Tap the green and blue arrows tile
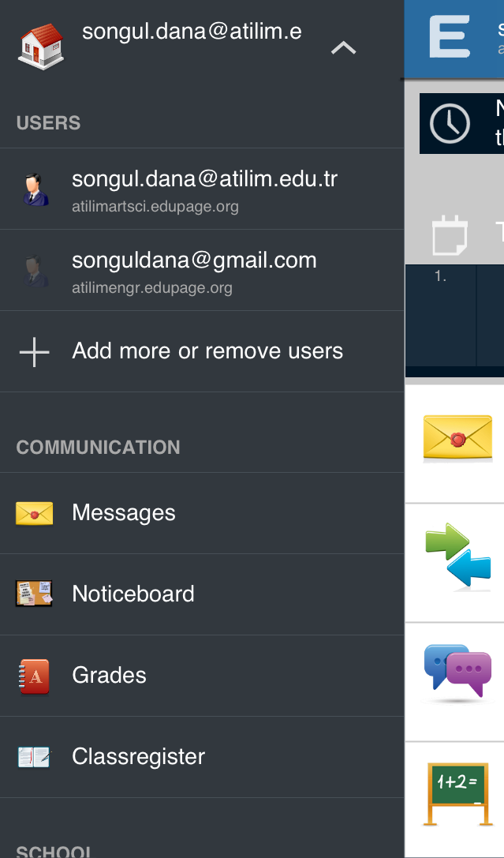This screenshot has height=858, width=504. 457,556
